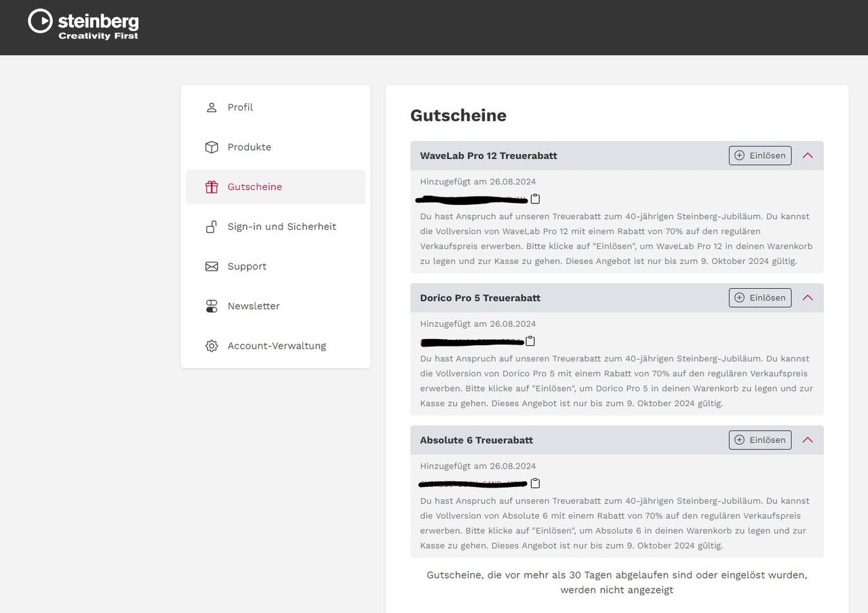Click the Gutscheine gift icon
This screenshot has height=613, width=868.
click(x=212, y=187)
